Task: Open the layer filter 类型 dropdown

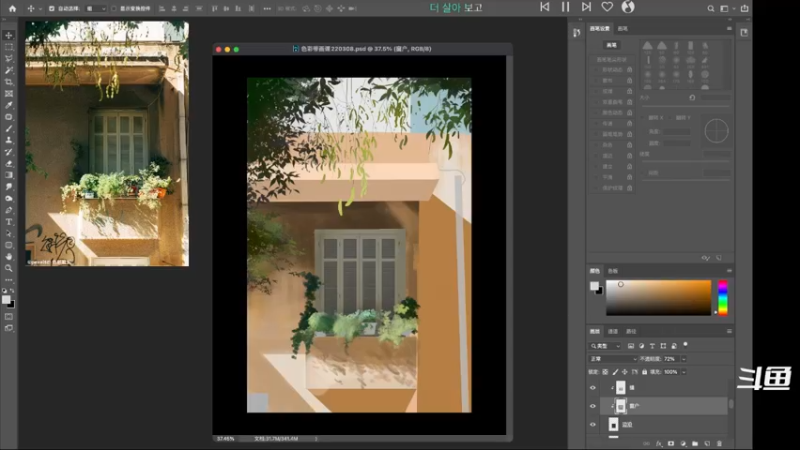Action: (606, 346)
